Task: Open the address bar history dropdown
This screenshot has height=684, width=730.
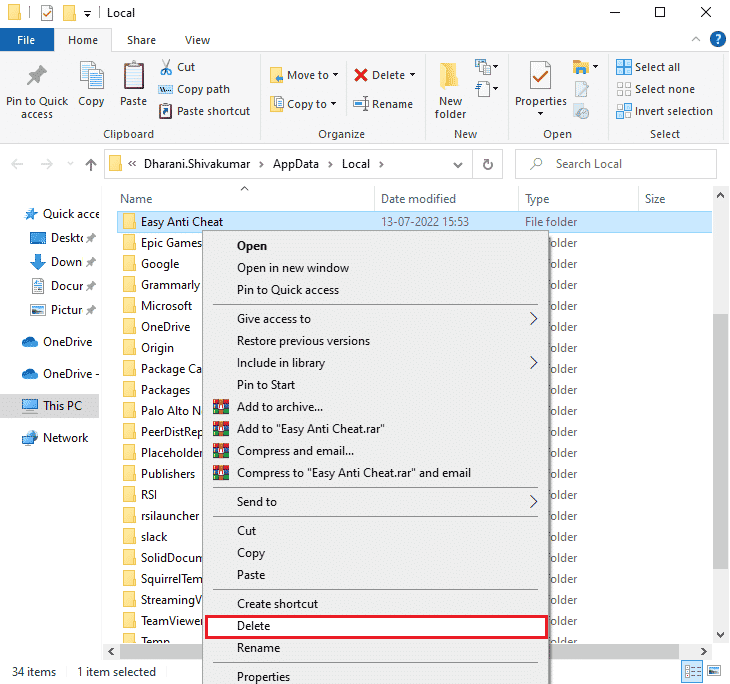Action: tap(458, 164)
